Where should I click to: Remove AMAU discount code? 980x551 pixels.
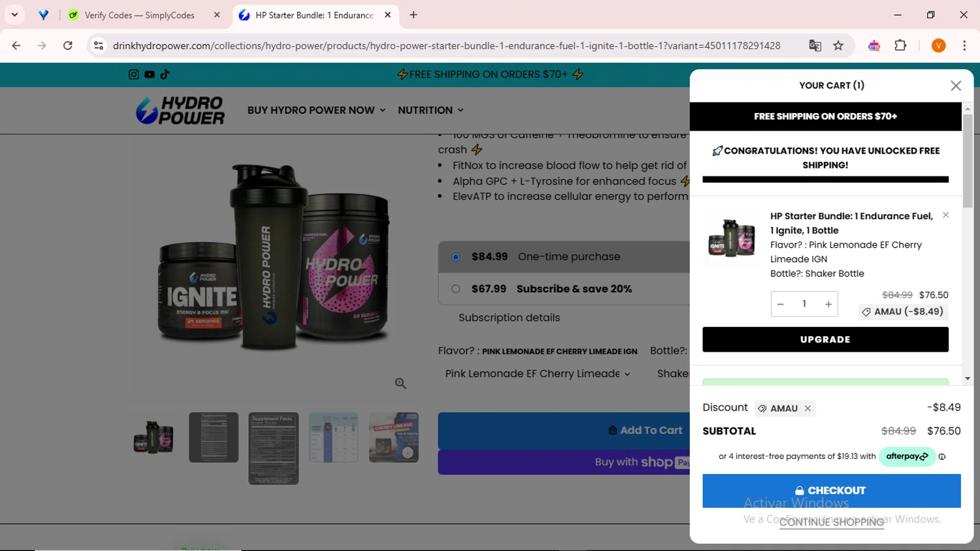click(808, 409)
